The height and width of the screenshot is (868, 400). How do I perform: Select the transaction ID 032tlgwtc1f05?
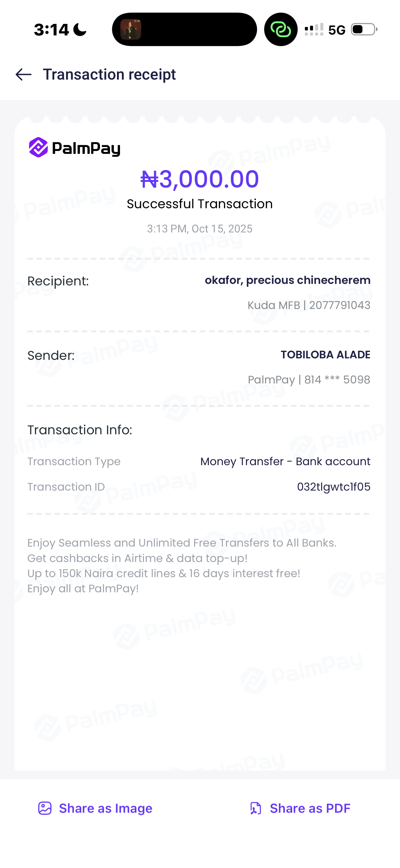pyautogui.click(x=333, y=487)
